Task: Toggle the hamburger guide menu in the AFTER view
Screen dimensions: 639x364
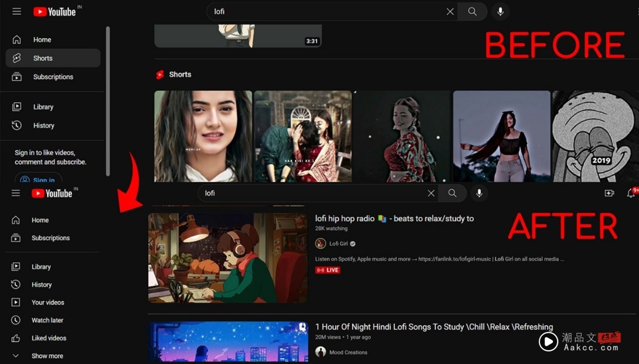Action: tap(16, 193)
